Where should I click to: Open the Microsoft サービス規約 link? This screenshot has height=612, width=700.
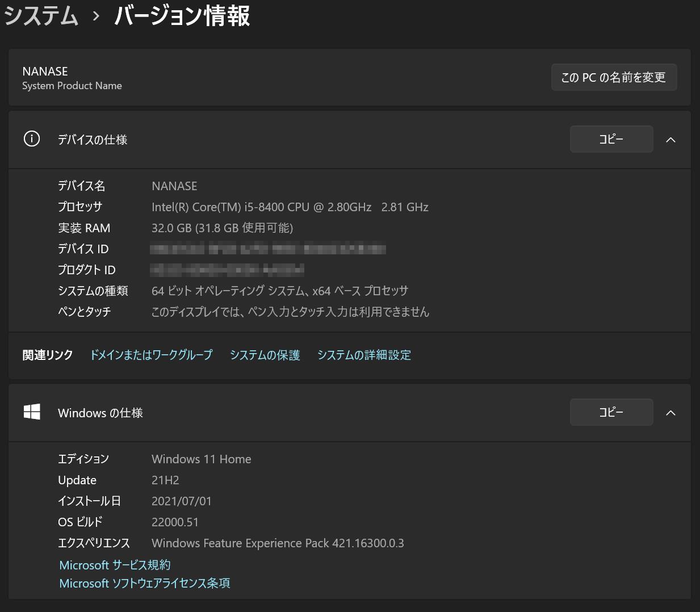115,565
